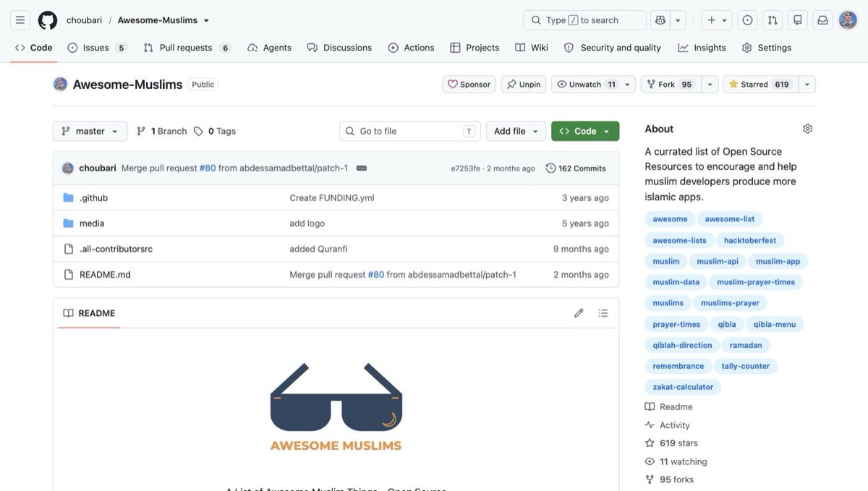Screen dimensions: 868x491
Task: Open the README.md file
Action: pos(105,275)
